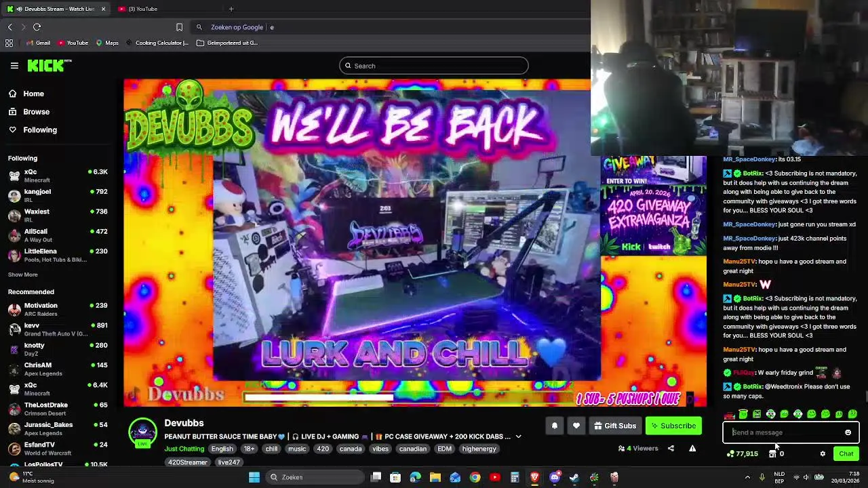Open the channel shop icon
This screenshot has width=868, height=488.
pos(772,453)
